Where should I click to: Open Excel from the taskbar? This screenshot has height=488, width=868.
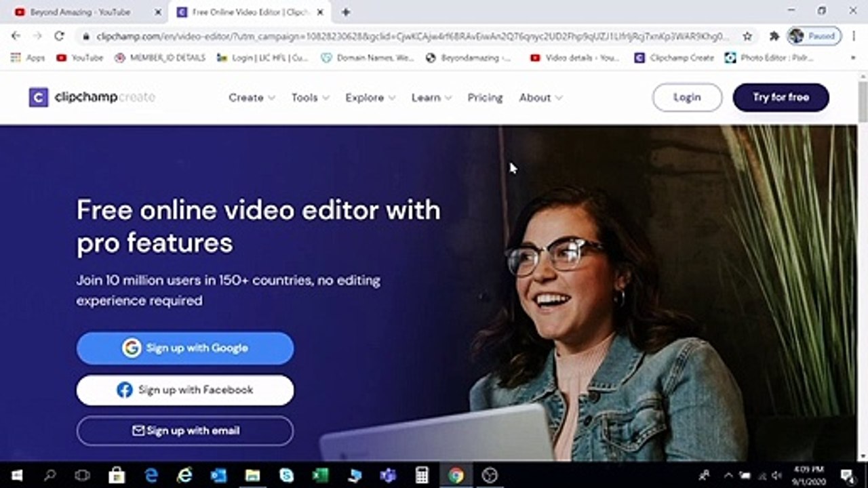coord(320,475)
